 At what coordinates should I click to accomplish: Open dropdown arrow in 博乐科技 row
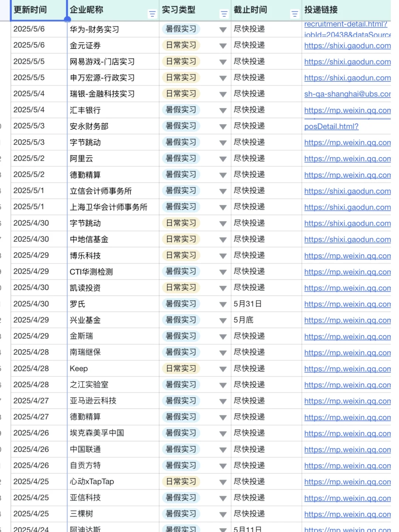[223, 256]
